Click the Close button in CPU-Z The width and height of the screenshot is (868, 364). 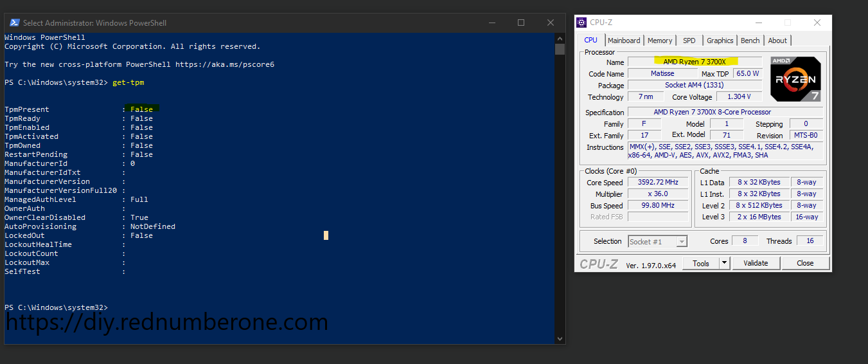(x=805, y=263)
